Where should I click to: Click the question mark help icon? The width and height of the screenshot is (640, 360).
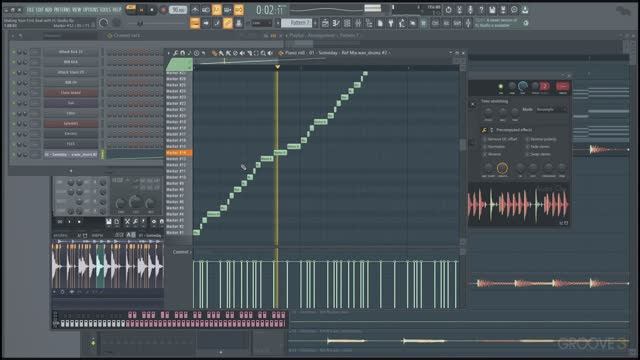click(481, 9)
